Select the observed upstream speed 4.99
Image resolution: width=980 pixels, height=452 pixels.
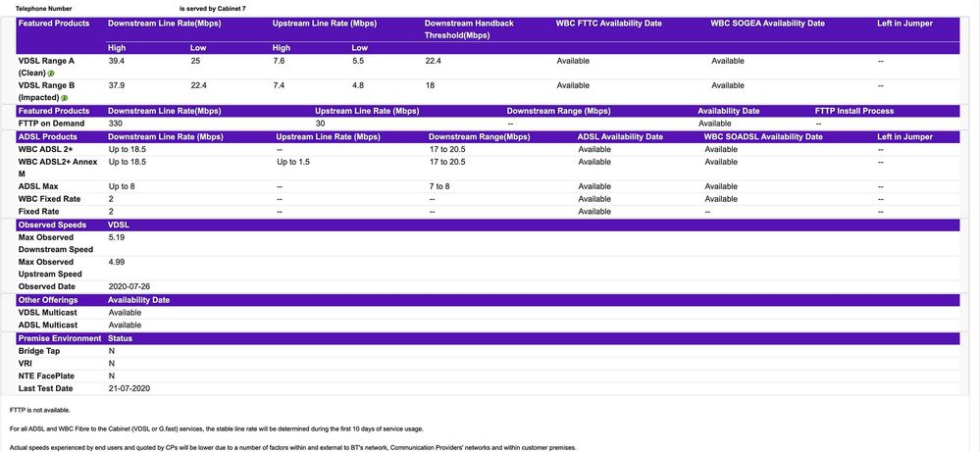tap(117, 262)
